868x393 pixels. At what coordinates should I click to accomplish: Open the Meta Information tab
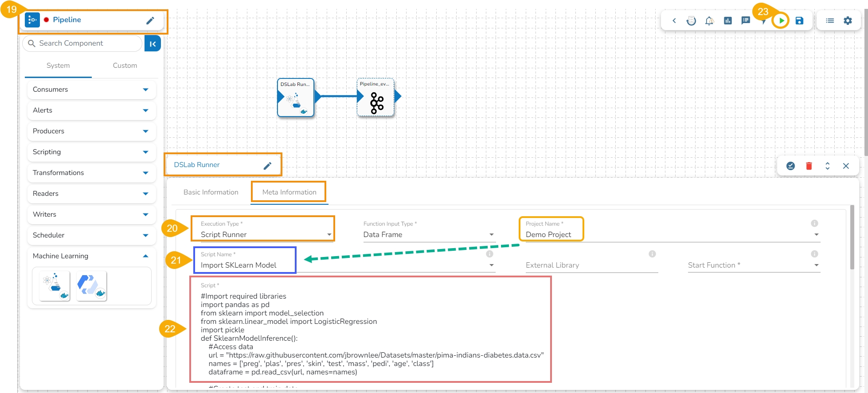(289, 192)
